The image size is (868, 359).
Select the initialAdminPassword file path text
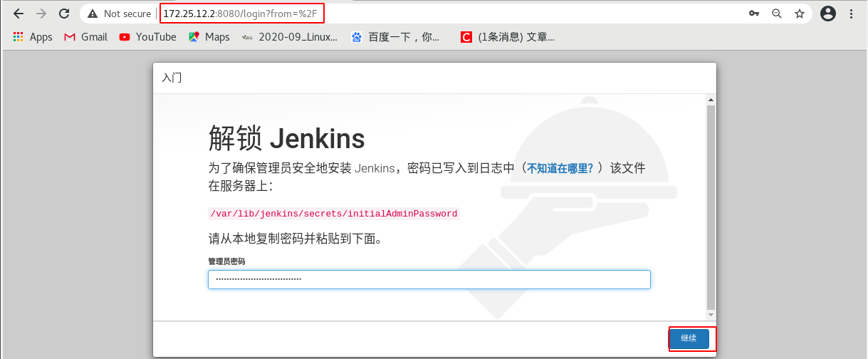coord(334,214)
